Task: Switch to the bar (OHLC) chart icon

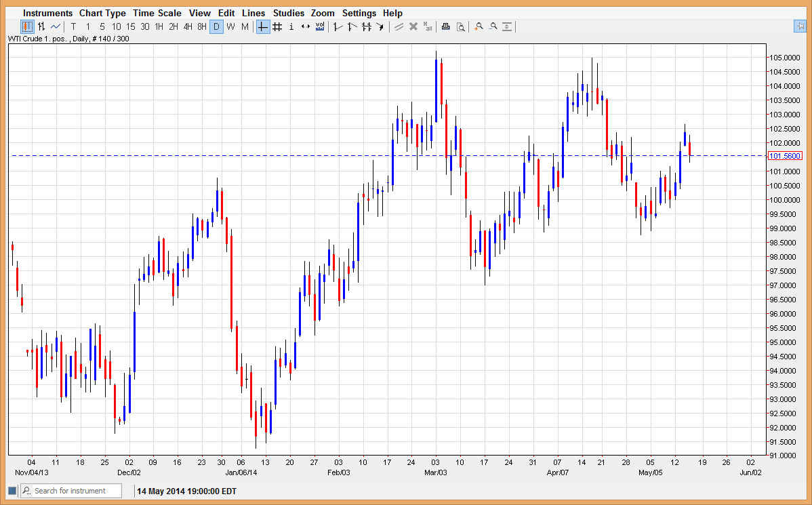Action: tap(41, 26)
